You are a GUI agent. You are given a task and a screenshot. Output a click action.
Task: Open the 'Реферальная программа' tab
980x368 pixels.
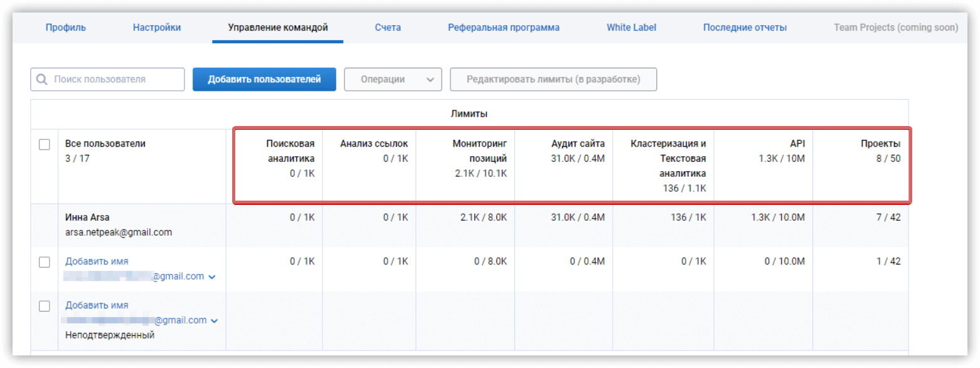[x=504, y=28]
